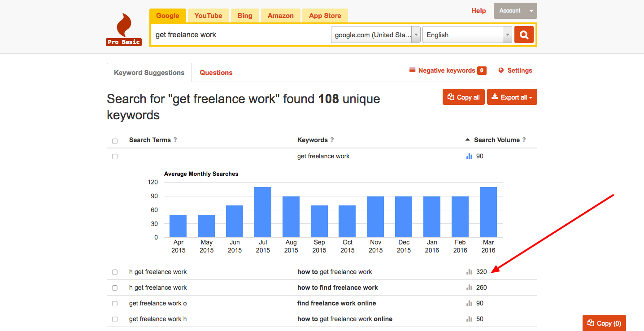Open the English language dropdown
The image size is (644, 331).
(x=507, y=35)
